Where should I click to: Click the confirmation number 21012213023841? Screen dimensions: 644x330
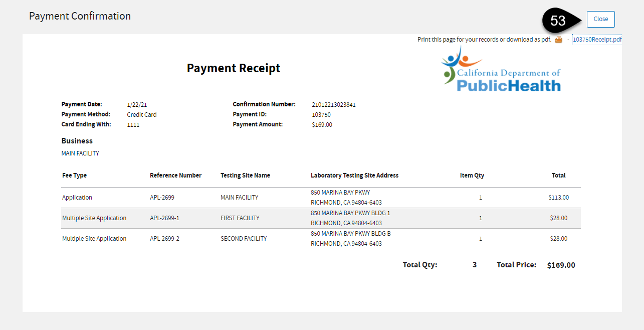pyautogui.click(x=334, y=104)
